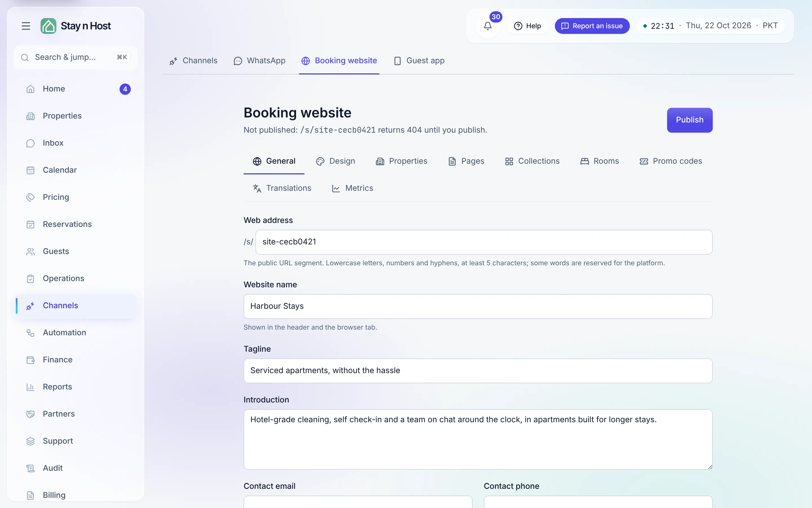
Task: Open the Promo codes sub-tab
Action: [x=671, y=161]
